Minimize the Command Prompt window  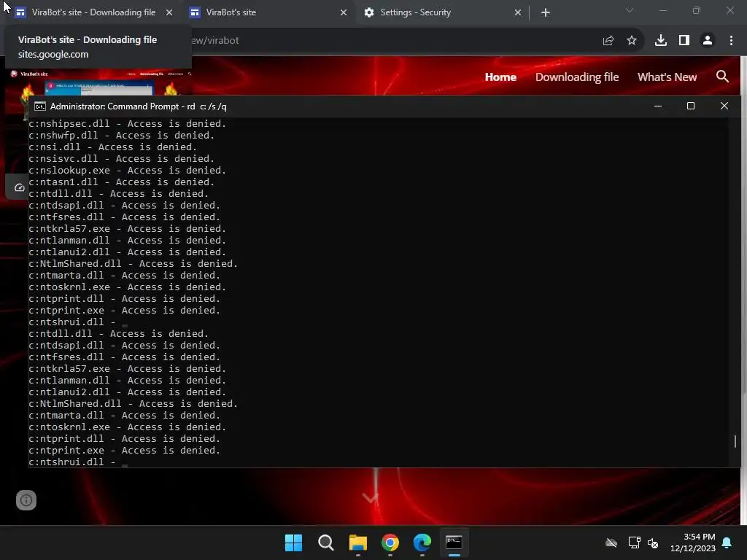(658, 106)
